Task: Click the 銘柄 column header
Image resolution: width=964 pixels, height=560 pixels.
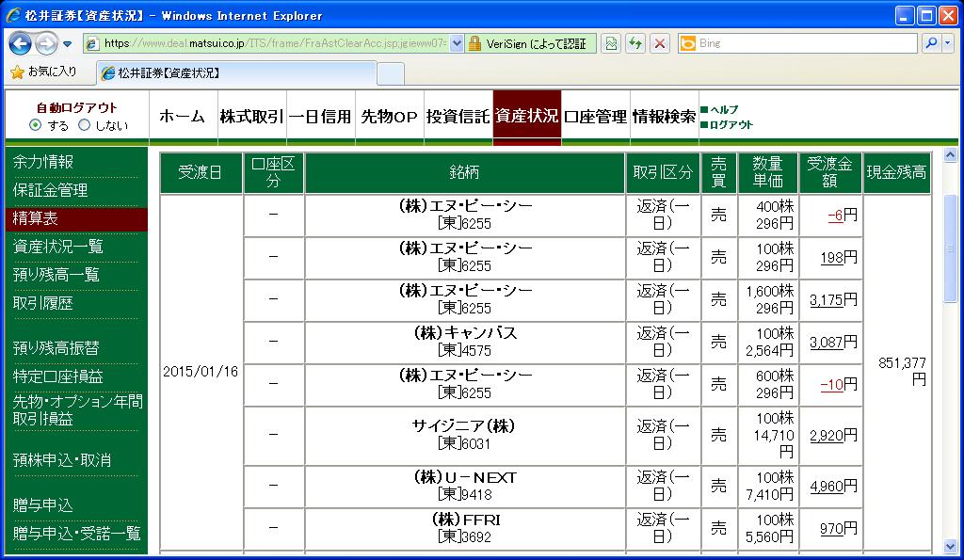Action: (465, 173)
